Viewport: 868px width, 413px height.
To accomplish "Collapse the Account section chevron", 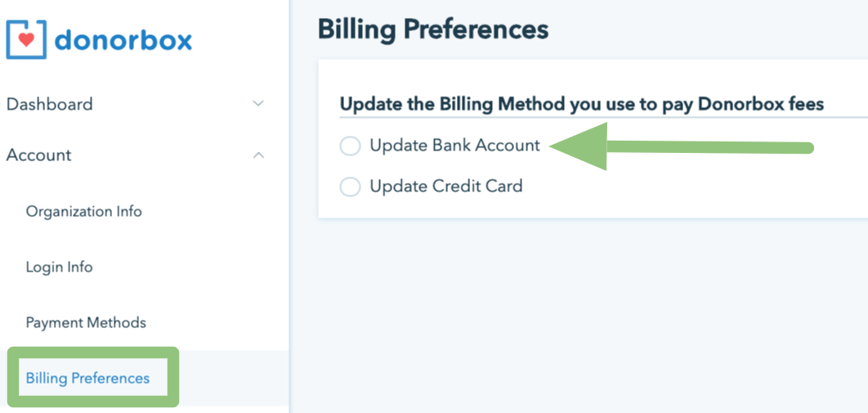I will point(258,155).
